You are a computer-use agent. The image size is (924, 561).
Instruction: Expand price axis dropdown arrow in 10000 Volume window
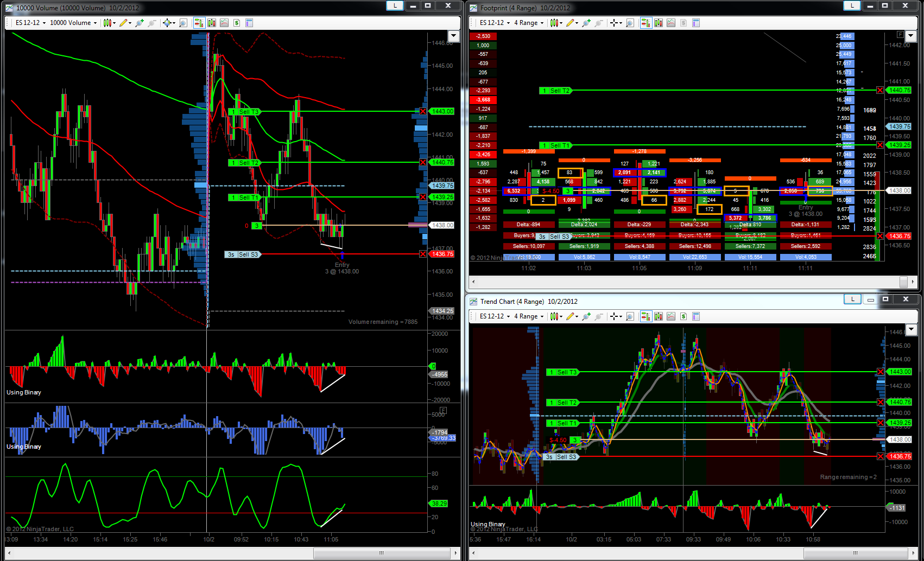(453, 36)
